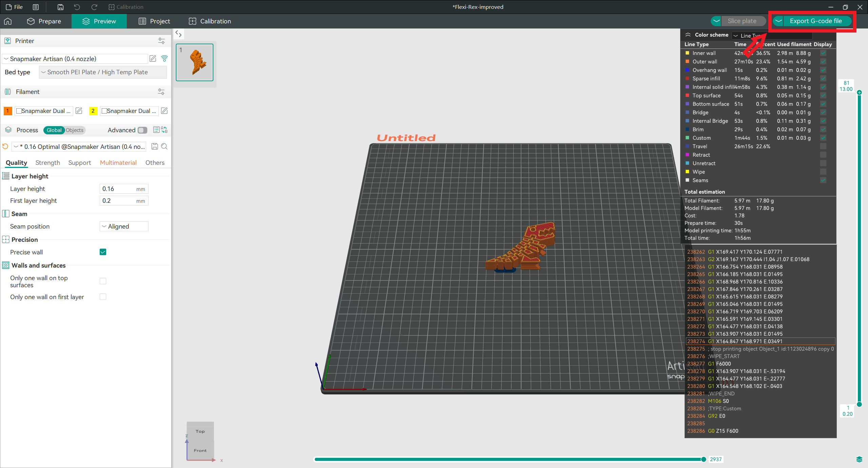Click the Walls and surfaces section icon
Image resolution: width=868 pixels, height=468 pixels.
click(x=6, y=265)
